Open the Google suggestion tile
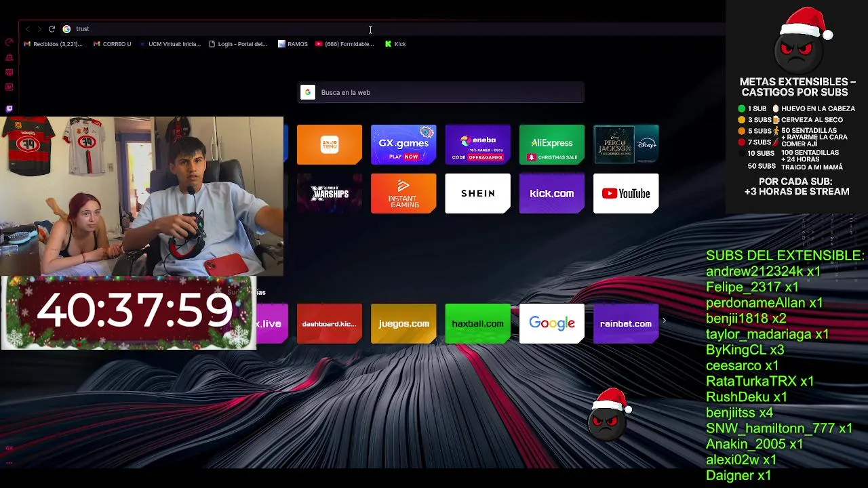868x488 pixels. click(551, 324)
